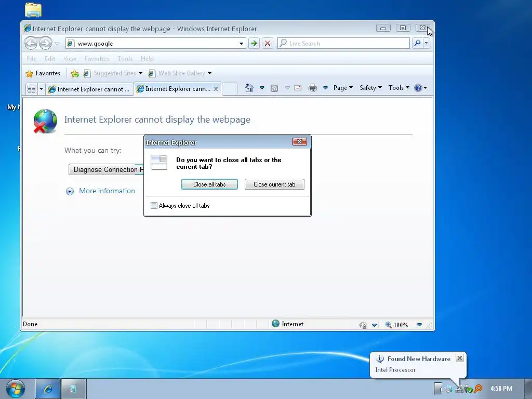532x399 pixels.
Task: Open Web Slice Gallery dropdown
Action: click(180, 73)
